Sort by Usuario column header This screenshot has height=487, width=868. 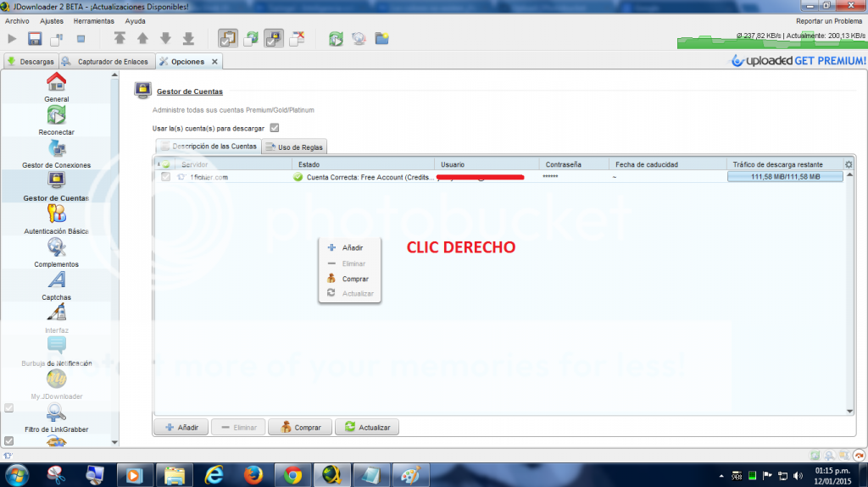click(487, 164)
